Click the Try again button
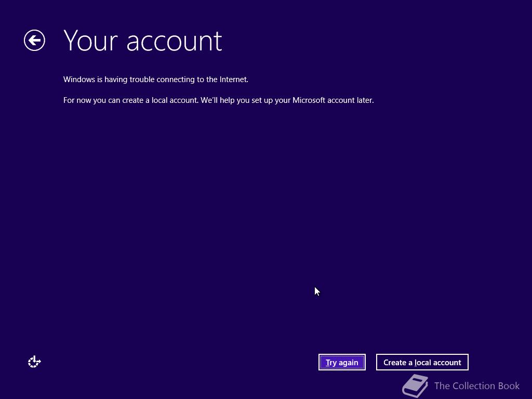Screen dimensions: 532x399 point(342,362)
